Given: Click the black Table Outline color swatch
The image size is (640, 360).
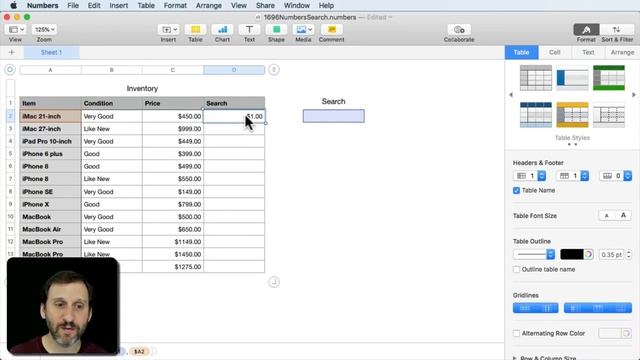Looking at the screenshot, I should pyautogui.click(x=572, y=254).
